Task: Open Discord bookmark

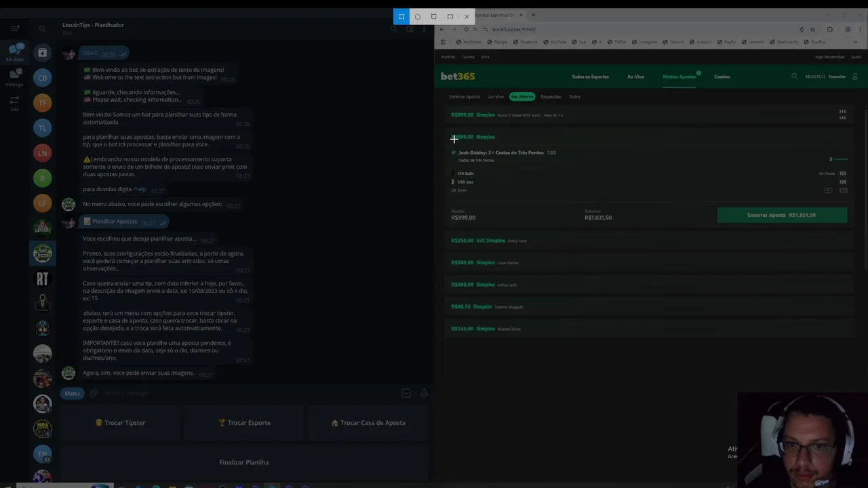Action: click(673, 42)
